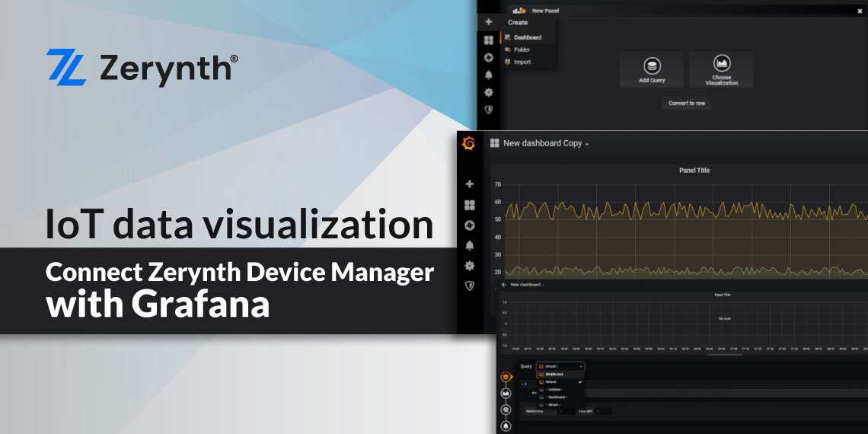Open Explore compass in middle sidebar
Image resolution: width=868 pixels, height=434 pixels.
[470, 225]
